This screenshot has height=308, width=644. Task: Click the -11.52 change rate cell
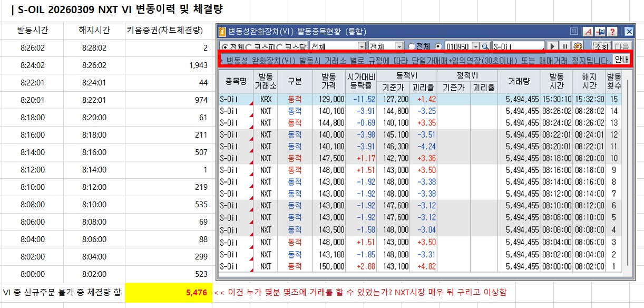(361, 99)
